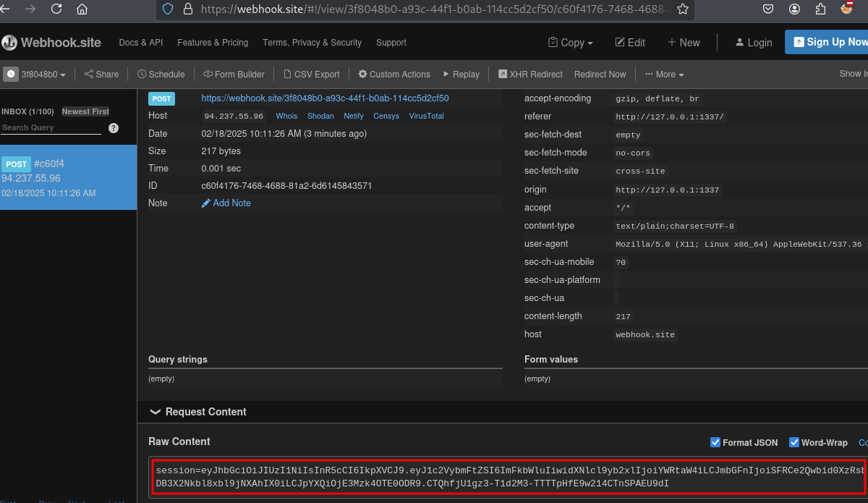Disable the Word-Wrap checkbox
This screenshot has width=868, height=503.
(x=794, y=442)
